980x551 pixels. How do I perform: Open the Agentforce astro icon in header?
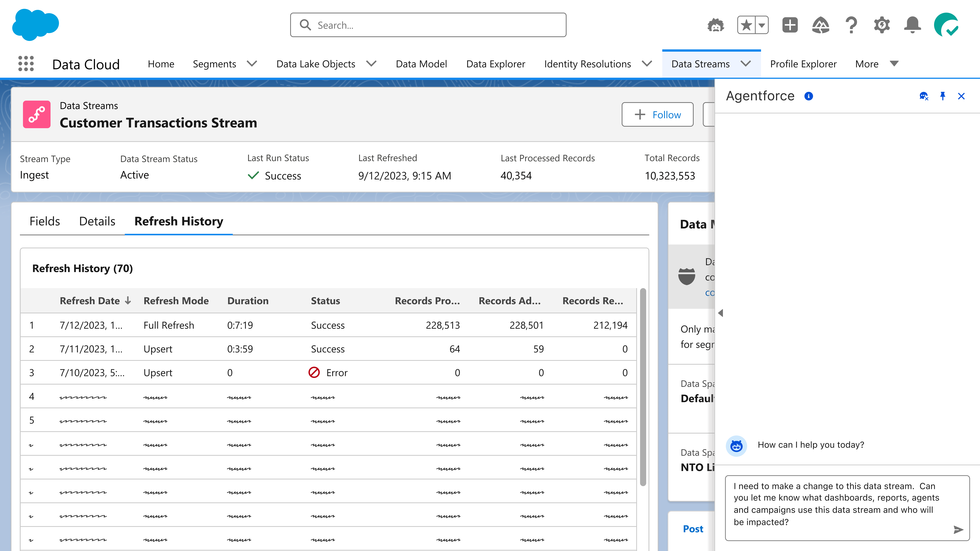coord(716,25)
